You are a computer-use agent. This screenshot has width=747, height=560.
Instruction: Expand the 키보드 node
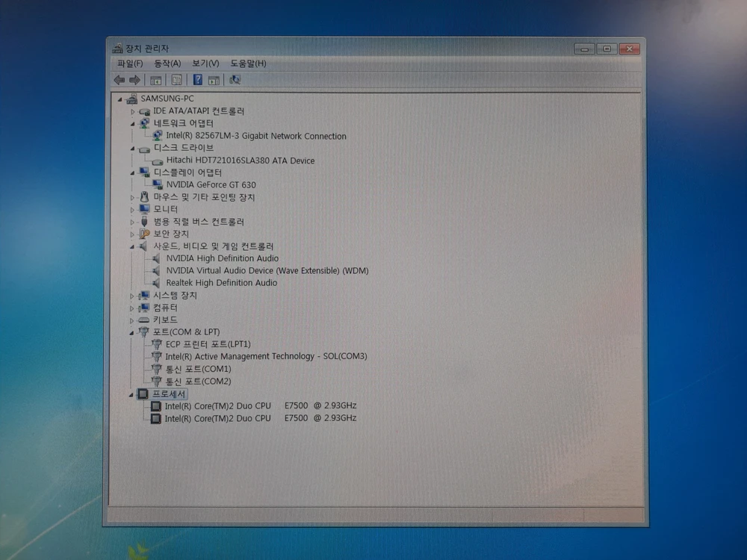click(x=132, y=321)
